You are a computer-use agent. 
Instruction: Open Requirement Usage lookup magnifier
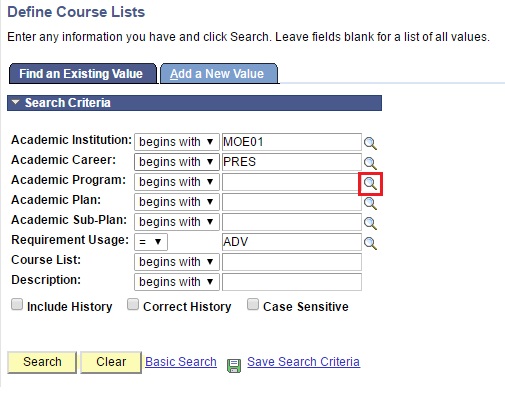[370, 243]
